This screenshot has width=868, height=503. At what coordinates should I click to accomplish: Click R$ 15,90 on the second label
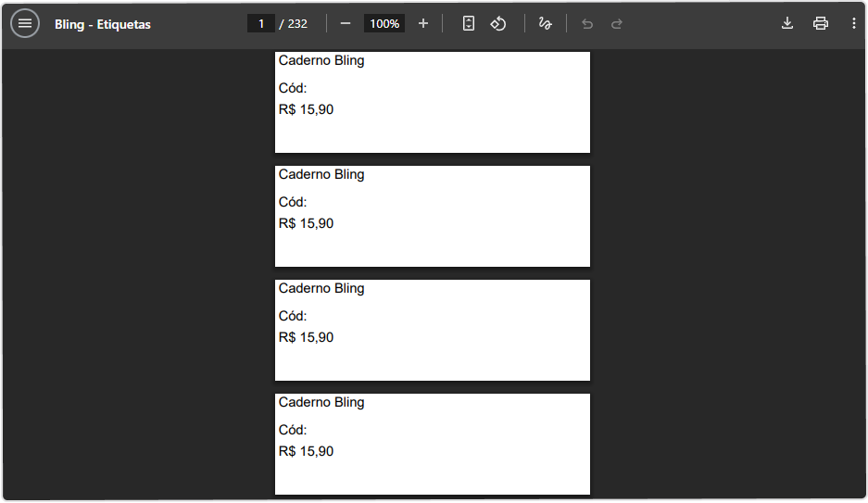306,223
